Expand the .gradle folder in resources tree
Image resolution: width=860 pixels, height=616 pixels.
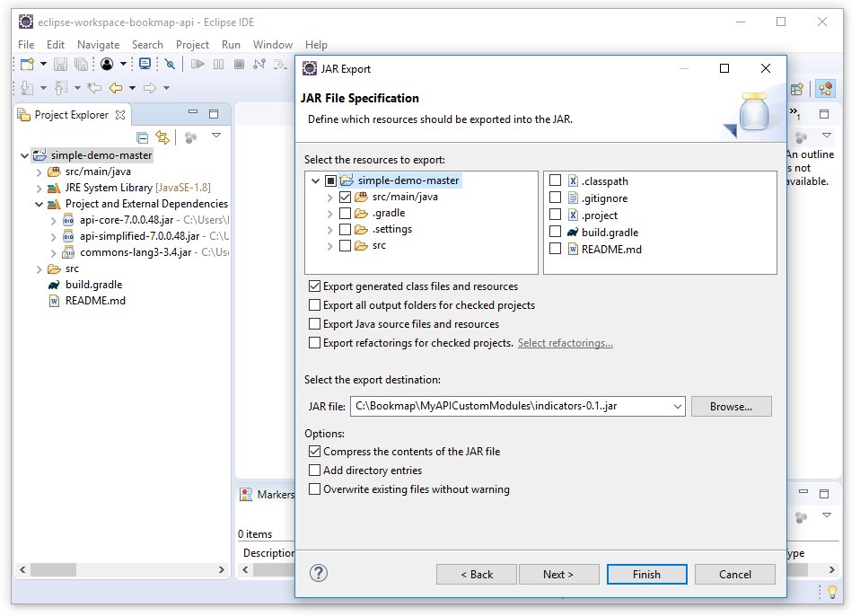click(330, 214)
